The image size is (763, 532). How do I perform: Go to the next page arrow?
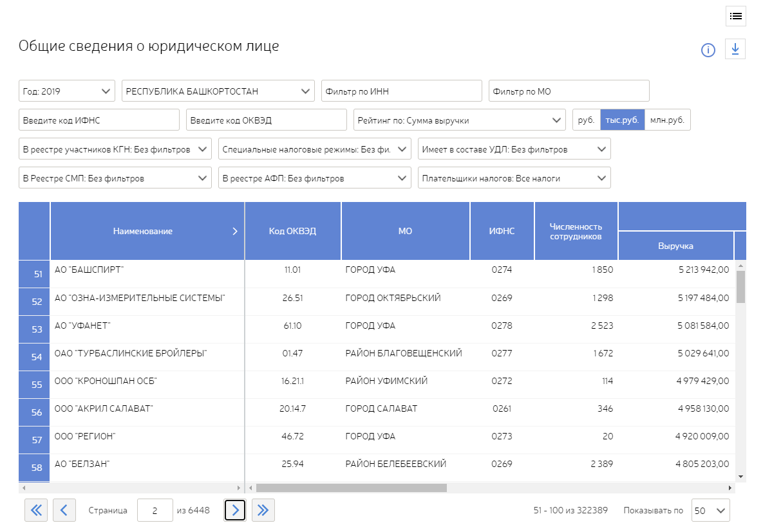pyautogui.click(x=235, y=511)
